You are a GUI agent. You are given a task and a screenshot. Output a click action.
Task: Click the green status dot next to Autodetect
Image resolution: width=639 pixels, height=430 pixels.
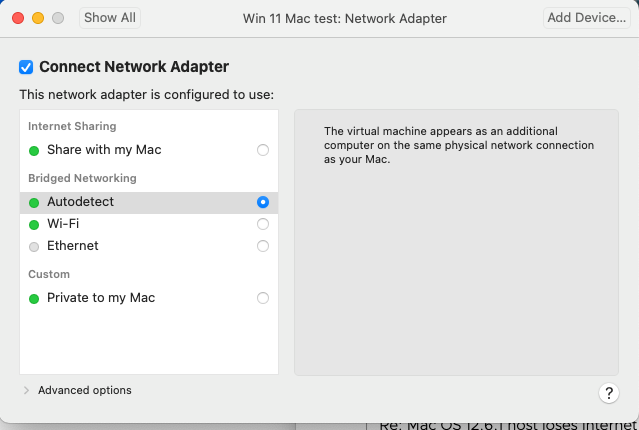click(x=34, y=203)
